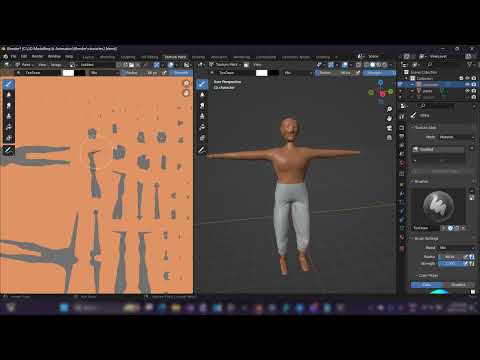Toggle visibility eye of Collection in outliner
The image size is (480, 360).
[468, 78]
